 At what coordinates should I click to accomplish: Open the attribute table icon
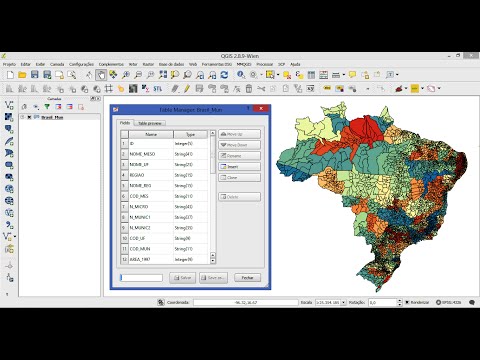pos(311,75)
